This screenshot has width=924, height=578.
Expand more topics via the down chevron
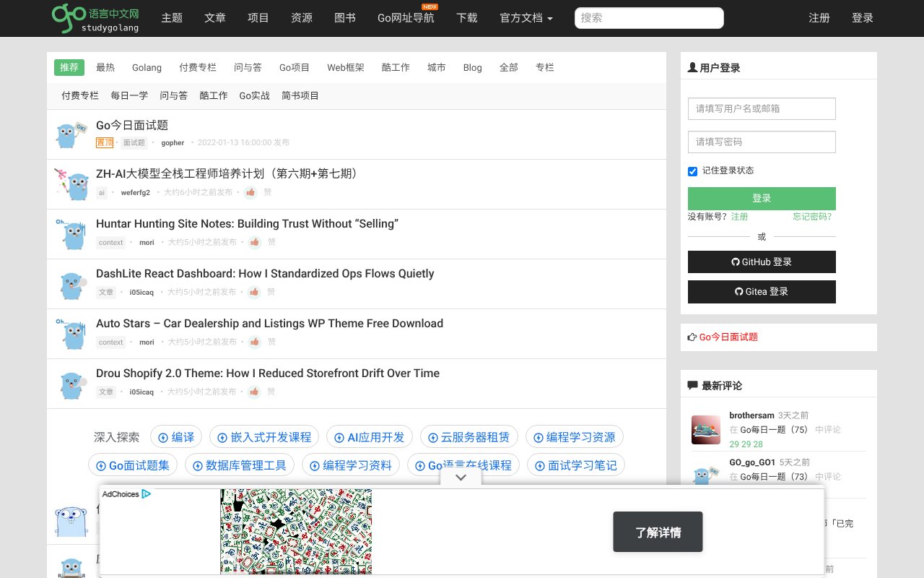[461, 477]
